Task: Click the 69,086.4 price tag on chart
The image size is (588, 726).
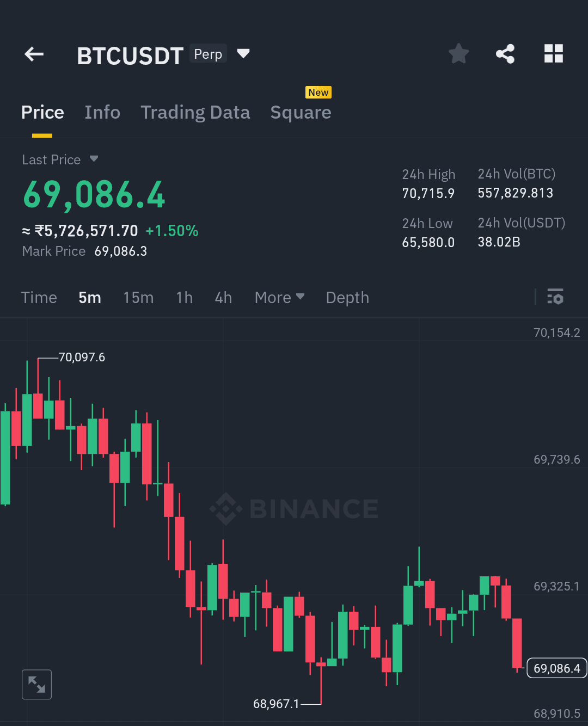Action: (556, 667)
